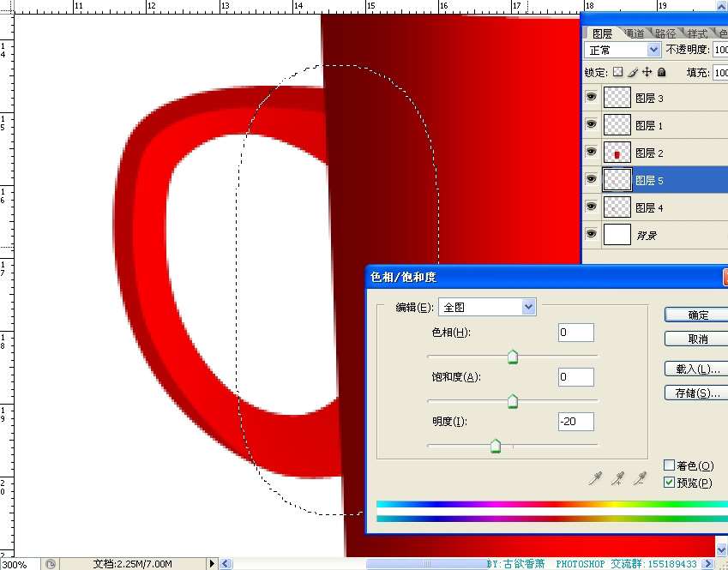Click the lock image pixels brush icon

tap(633, 73)
